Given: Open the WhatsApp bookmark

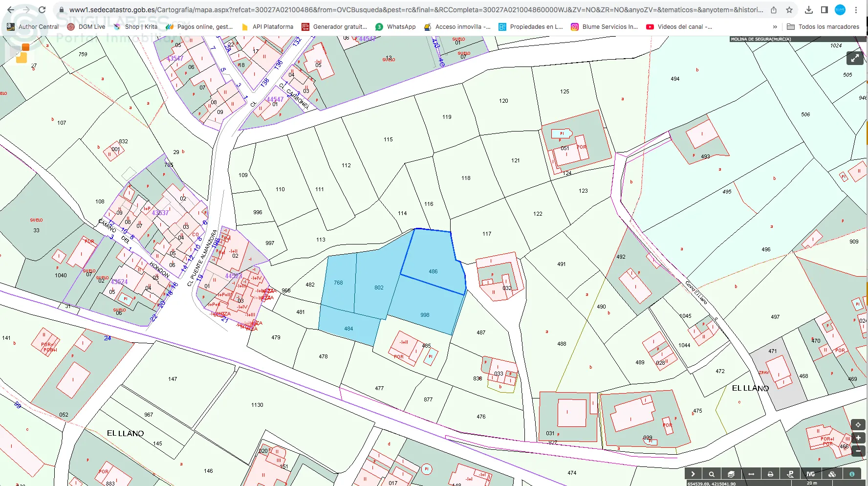Looking at the screenshot, I should pos(395,27).
